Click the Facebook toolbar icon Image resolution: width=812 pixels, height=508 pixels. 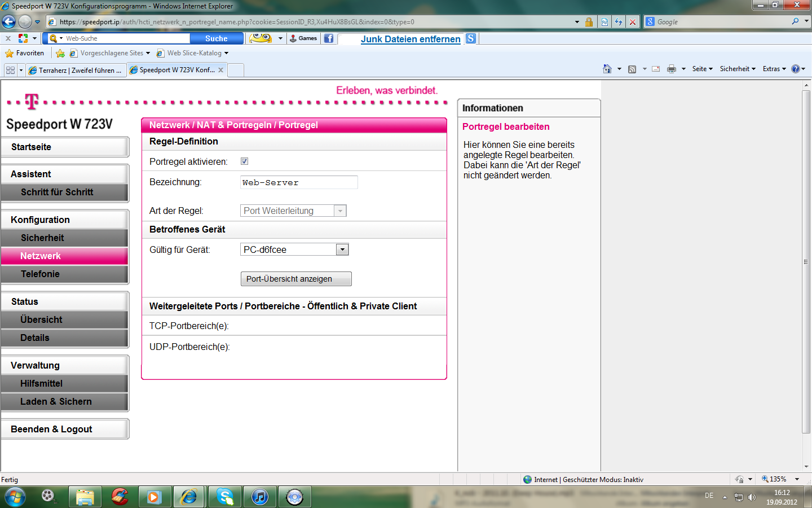(x=329, y=38)
